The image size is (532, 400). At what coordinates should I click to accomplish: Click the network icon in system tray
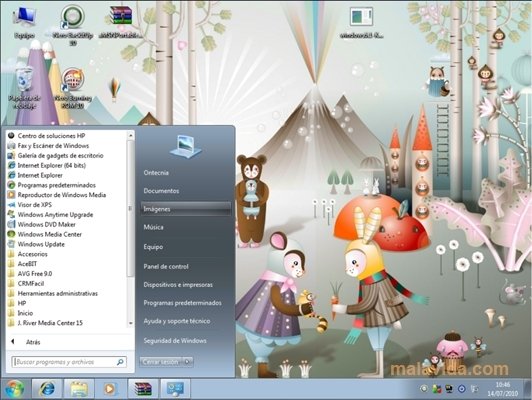(x=449, y=389)
